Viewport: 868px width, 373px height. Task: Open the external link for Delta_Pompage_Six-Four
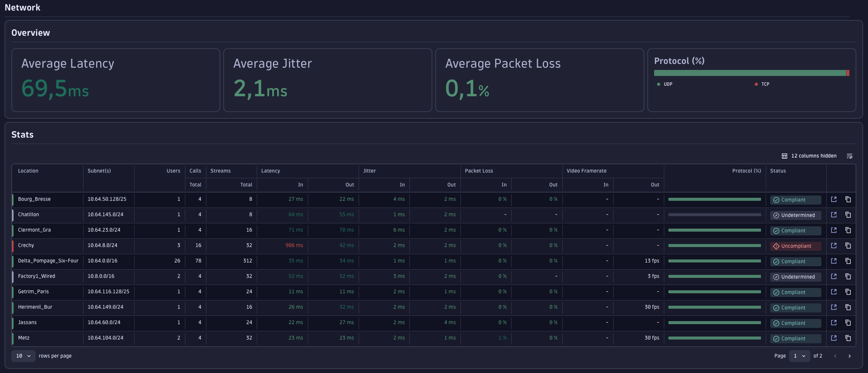(834, 261)
